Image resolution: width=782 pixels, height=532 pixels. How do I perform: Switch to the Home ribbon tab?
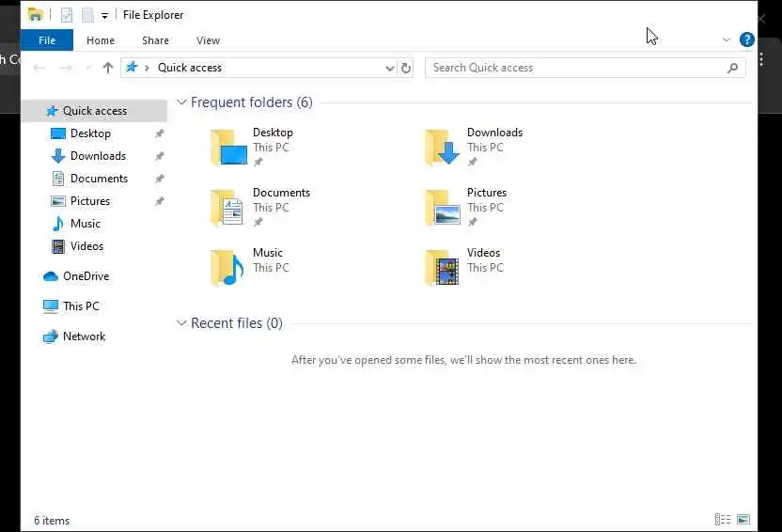(x=101, y=40)
